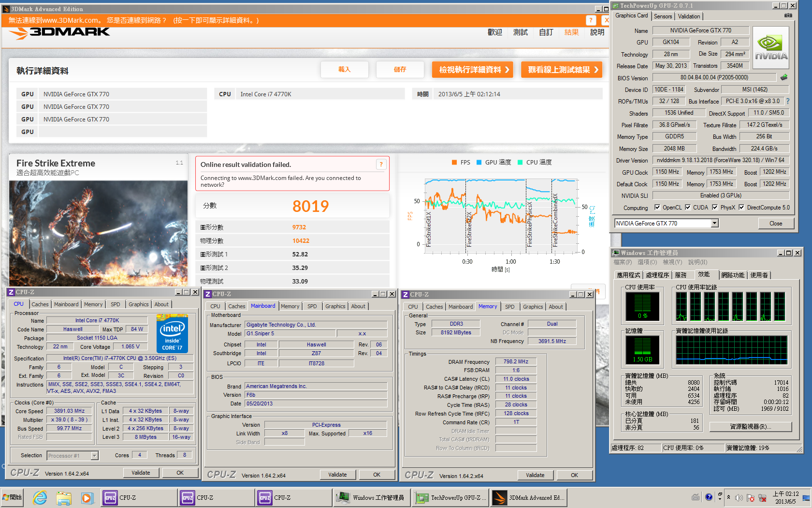Open the Processor #1 selection dropdown
The width and height of the screenshot is (812, 508).
click(94, 455)
